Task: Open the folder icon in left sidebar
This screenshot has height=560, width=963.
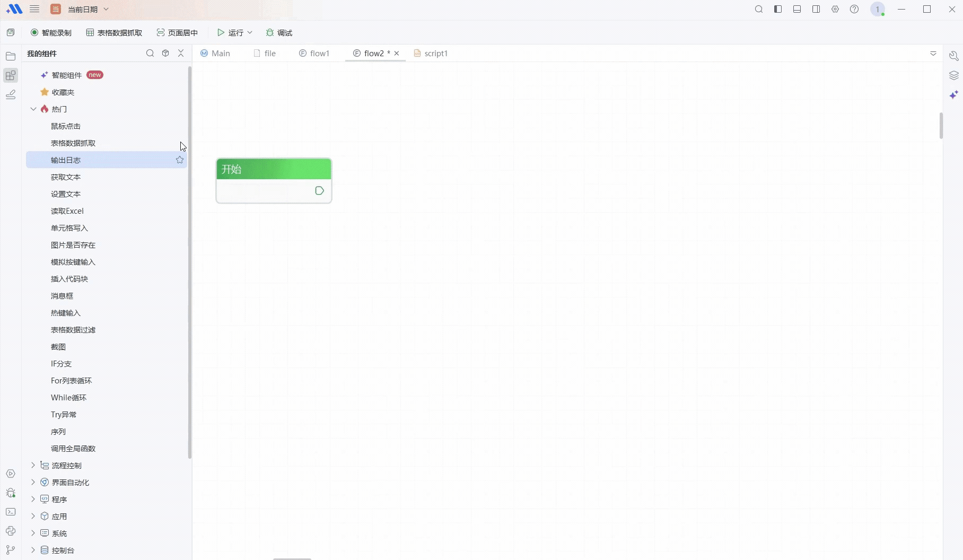Action: point(11,56)
